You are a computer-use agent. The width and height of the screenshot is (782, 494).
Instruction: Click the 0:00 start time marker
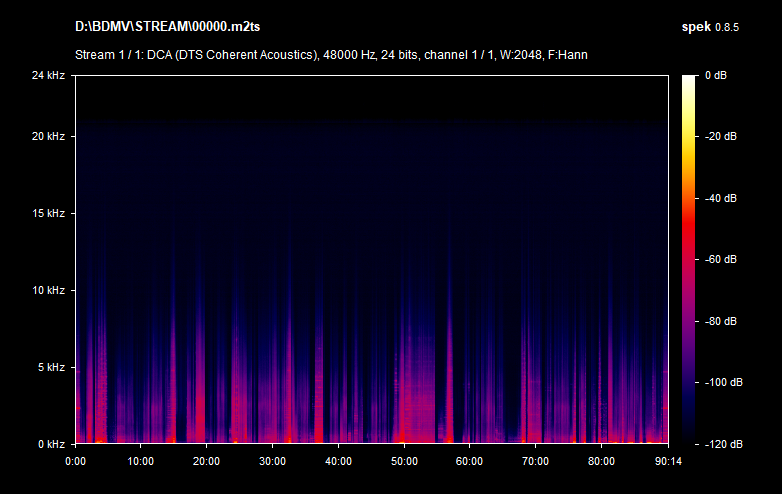coord(75,461)
